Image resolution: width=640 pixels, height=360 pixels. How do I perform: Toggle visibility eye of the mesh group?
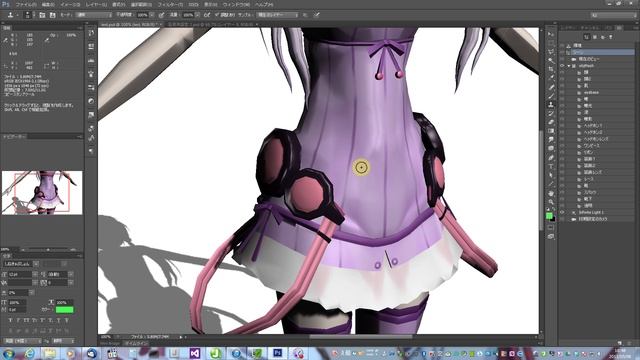coord(562,66)
